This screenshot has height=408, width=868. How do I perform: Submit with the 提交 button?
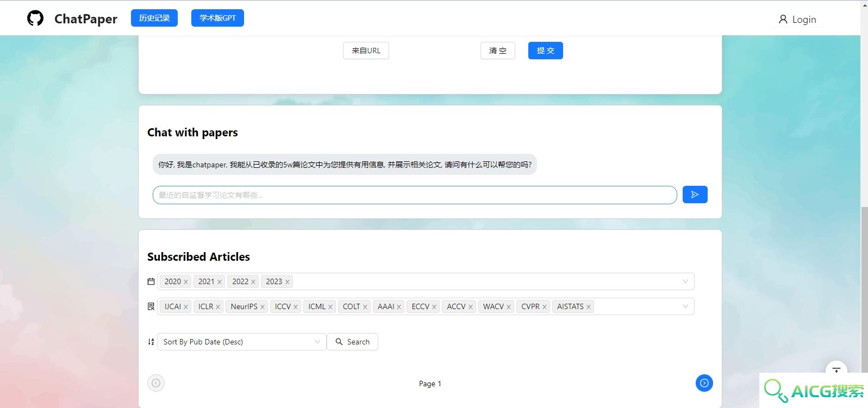546,51
